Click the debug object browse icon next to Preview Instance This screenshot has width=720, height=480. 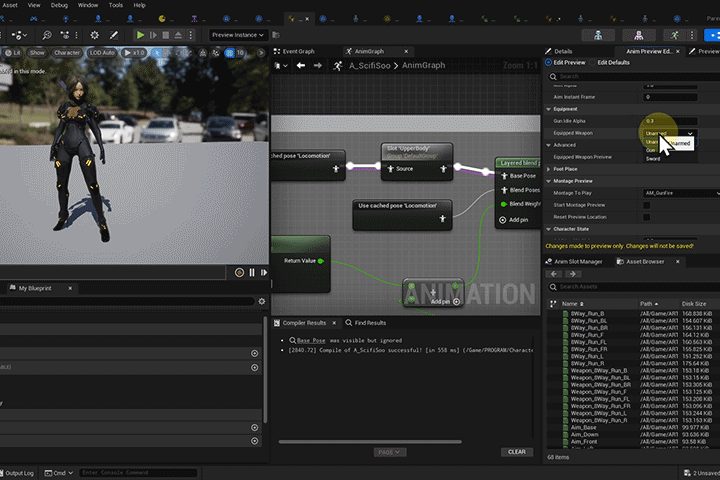coord(276,35)
